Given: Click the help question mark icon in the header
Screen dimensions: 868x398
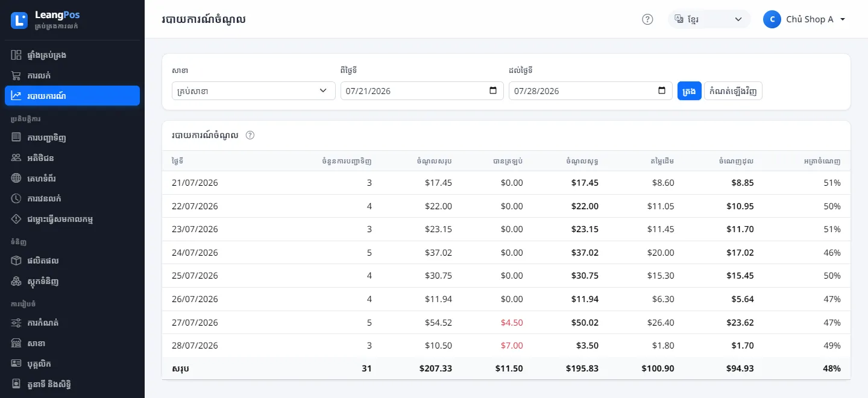Looking at the screenshot, I should tap(647, 19).
